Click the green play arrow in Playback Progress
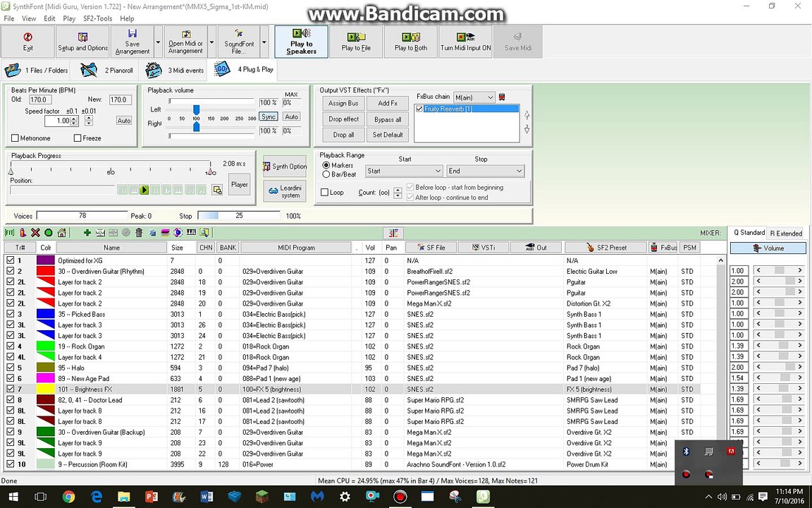The height and width of the screenshot is (508, 812). tap(144, 190)
